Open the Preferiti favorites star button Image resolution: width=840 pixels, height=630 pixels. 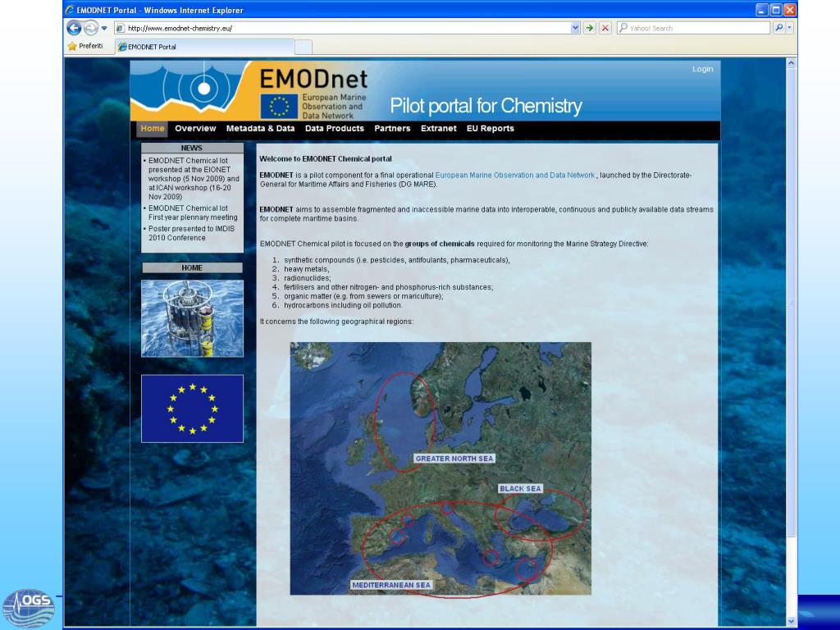coord(85,46)
